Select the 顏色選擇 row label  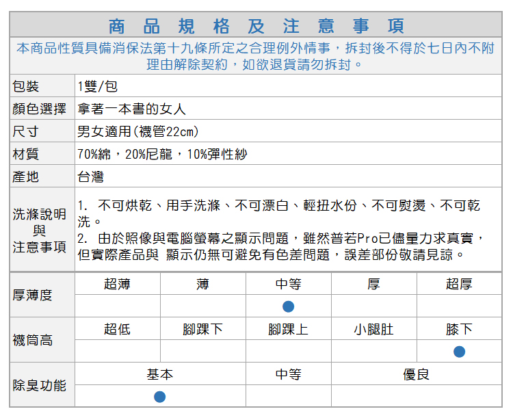[39, 109]
